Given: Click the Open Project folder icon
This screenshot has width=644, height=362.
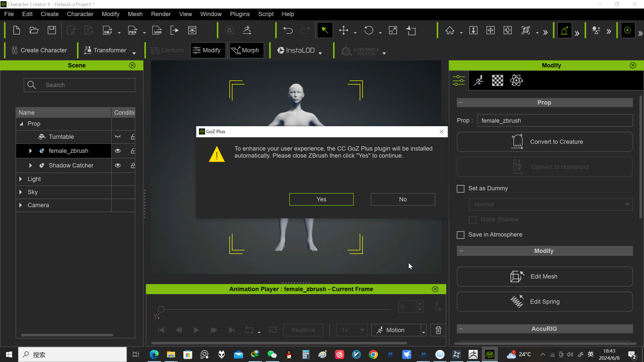Looking at the screenshot, I should 34,31.
